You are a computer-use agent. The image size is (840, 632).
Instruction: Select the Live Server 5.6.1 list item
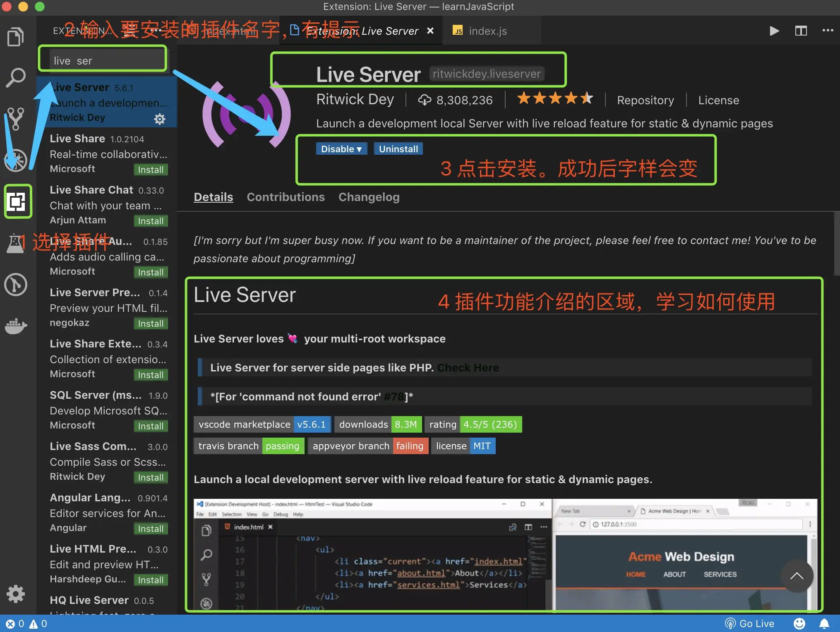pos(107,102)
